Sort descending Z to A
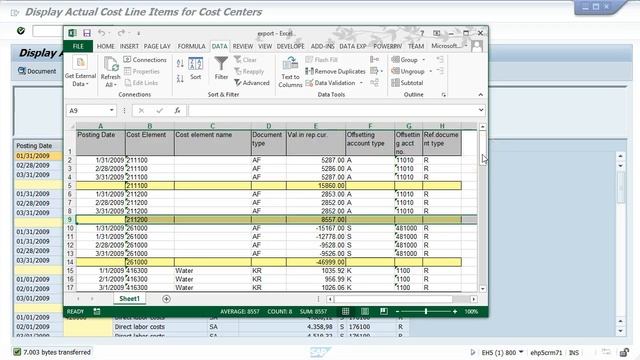 (x=180, y=78)
